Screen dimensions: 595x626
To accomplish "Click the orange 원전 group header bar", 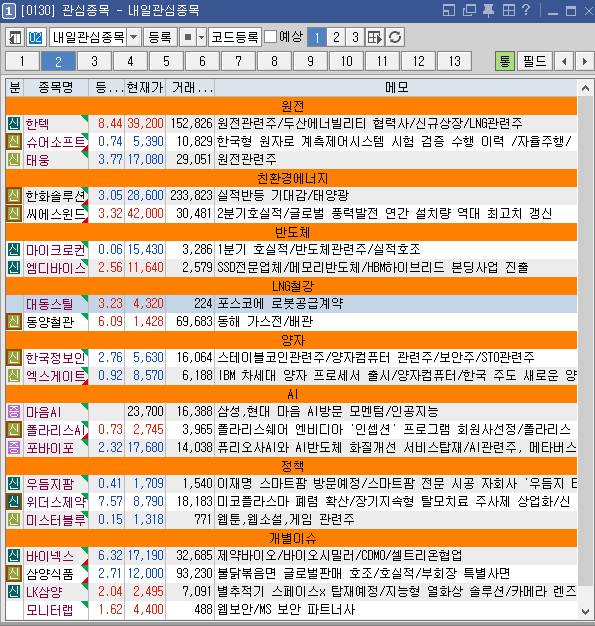I will point(292,106).
